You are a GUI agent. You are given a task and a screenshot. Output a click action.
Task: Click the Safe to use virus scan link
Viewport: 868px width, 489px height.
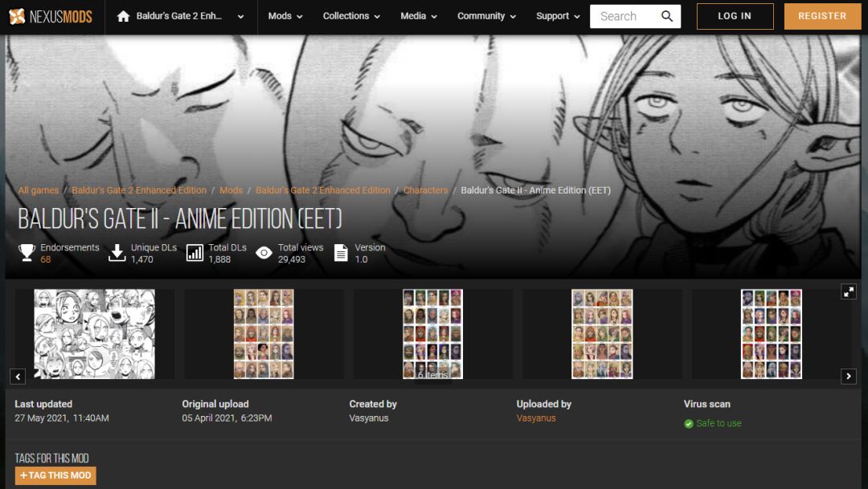tap(719, 423)
